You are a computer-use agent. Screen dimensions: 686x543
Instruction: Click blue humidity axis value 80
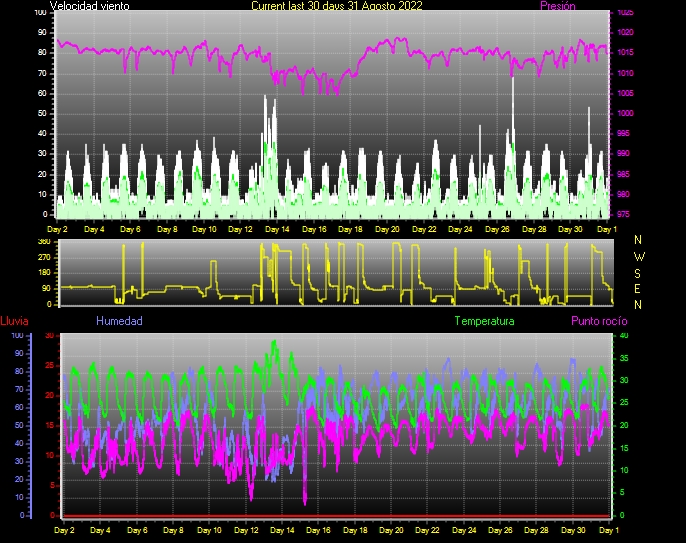pos(19,371)
